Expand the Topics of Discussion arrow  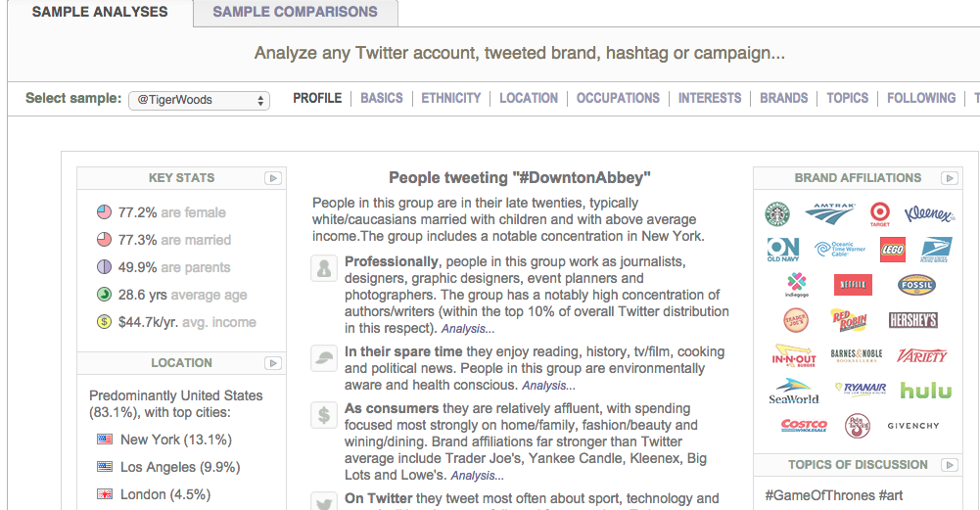click(949, 465)
